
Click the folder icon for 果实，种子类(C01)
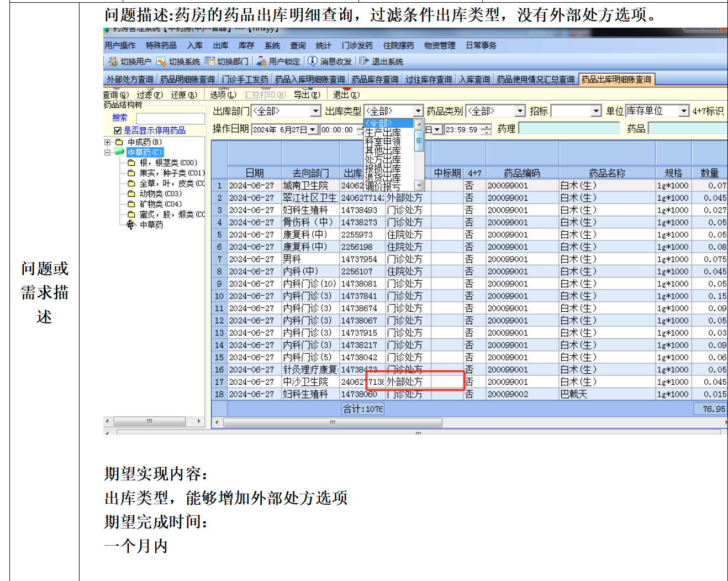click(131, 173)
